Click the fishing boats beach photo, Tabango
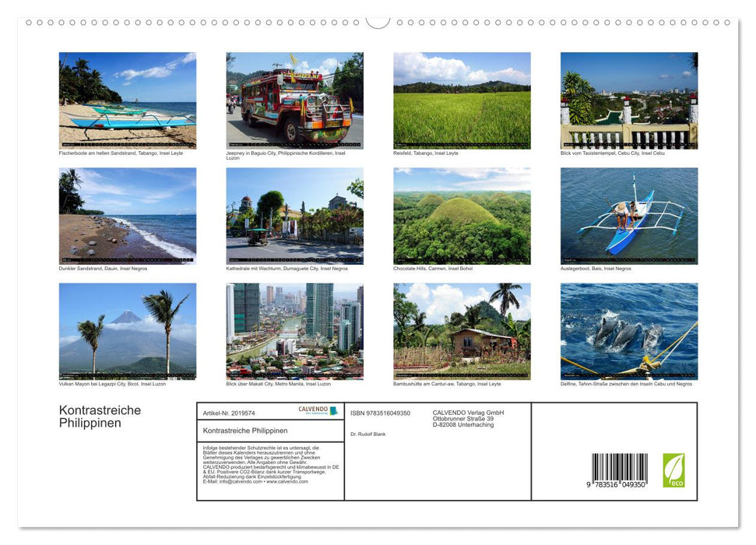Viewport: 756px width, 545px height. pyautogui.click(x=127, y=100)
